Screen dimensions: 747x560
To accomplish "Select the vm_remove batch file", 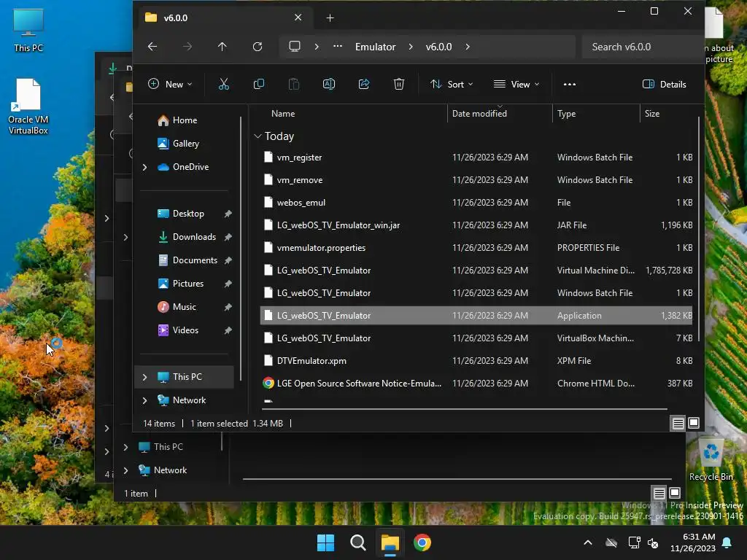I will [x=476, y=180].
